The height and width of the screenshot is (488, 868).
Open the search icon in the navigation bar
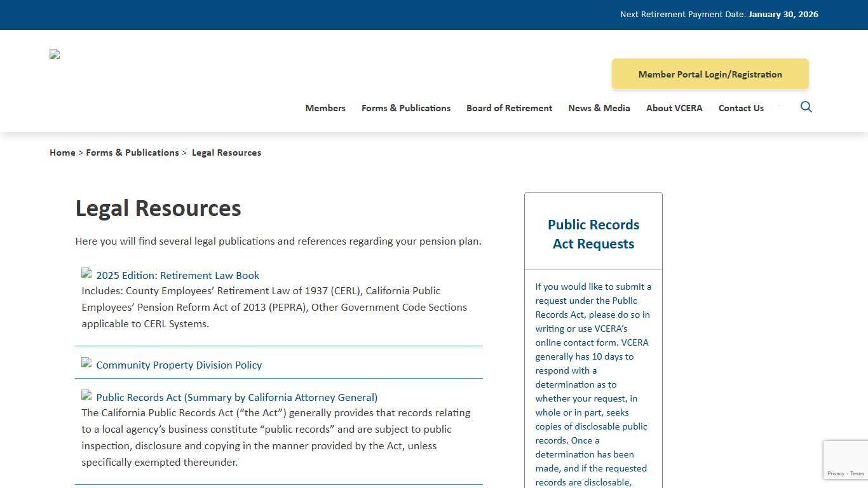tap(806, 107)
